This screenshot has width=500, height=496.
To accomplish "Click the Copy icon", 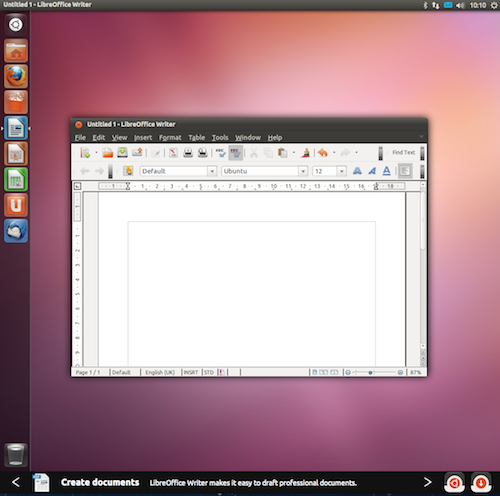I will 268,153.
